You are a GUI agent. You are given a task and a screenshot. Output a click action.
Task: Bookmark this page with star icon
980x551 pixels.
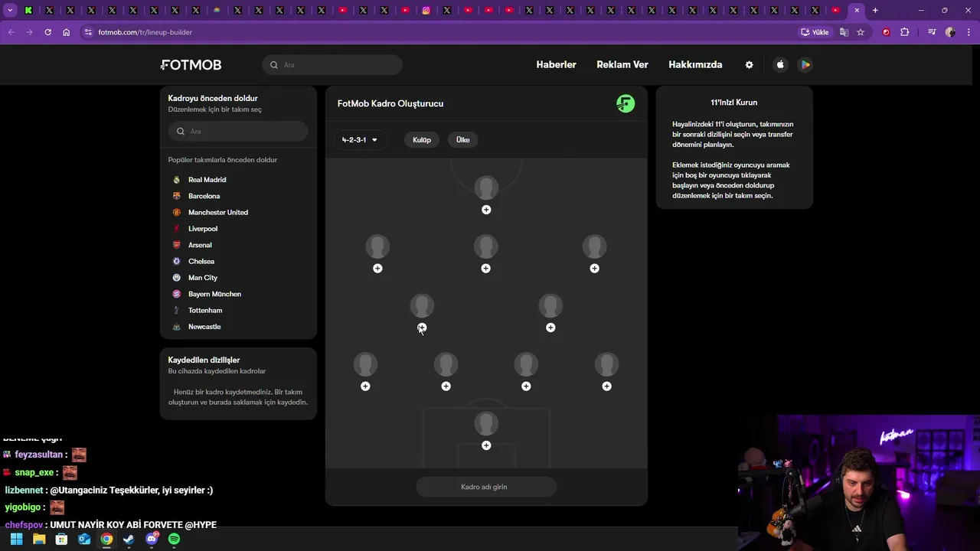point(861,32)
